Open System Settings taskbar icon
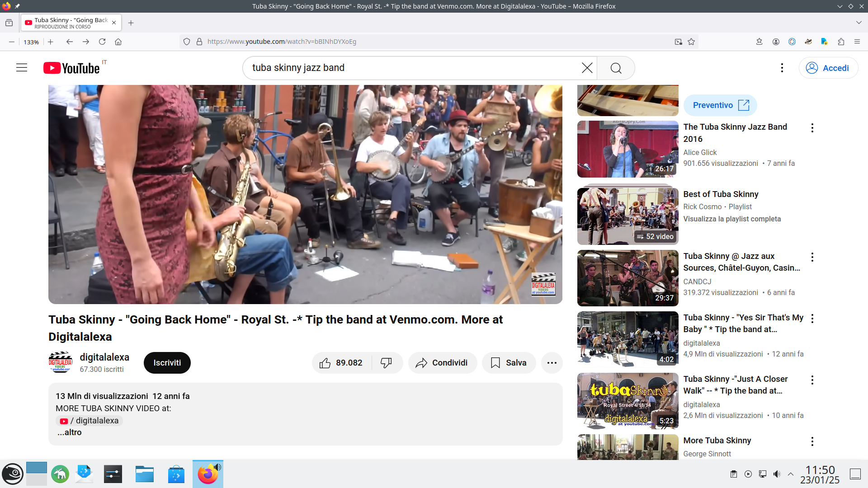This screenshot has height=488, width=868. (113, 474)
